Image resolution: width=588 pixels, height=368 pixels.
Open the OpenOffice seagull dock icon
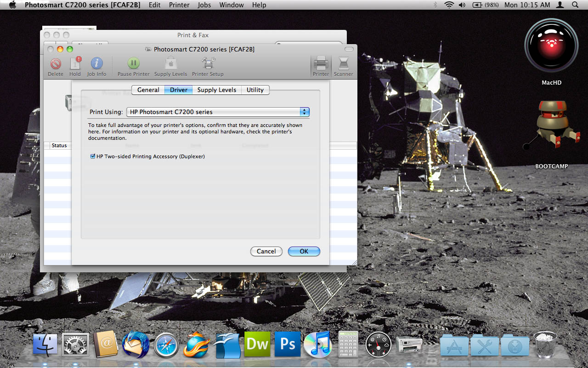[x=227, y=345]
